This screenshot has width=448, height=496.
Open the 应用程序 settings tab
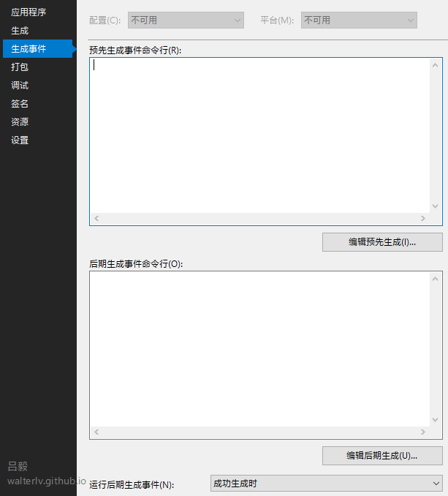(29, 12)
